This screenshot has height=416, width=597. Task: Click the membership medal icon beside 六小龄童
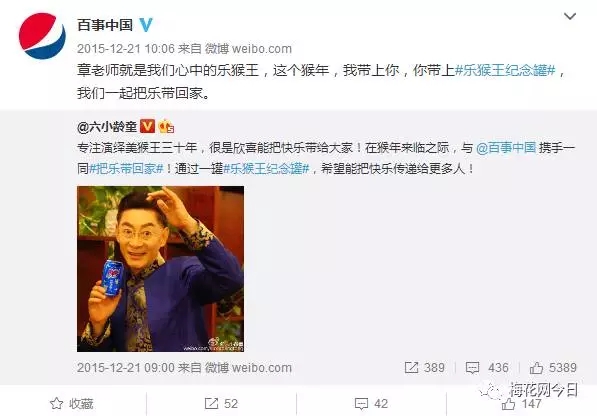click(x=166, y=126)
